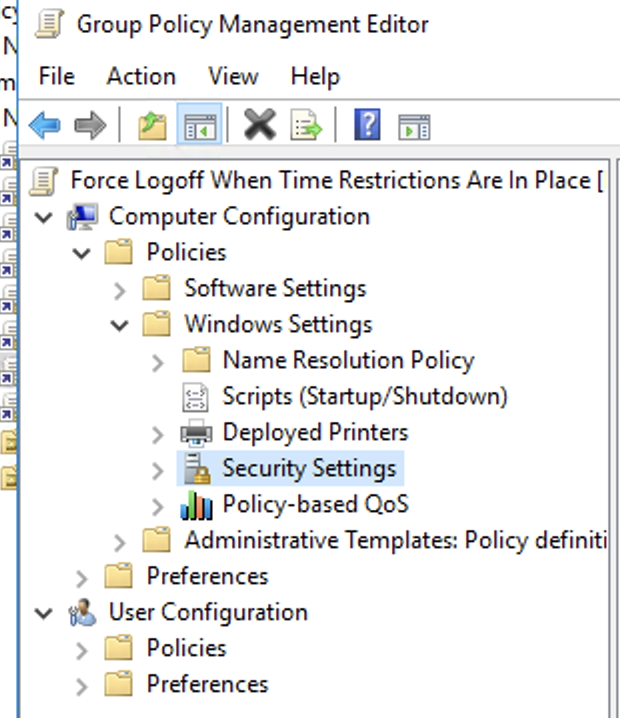Click the Back arrow toolbar icon

click(44, 125)
